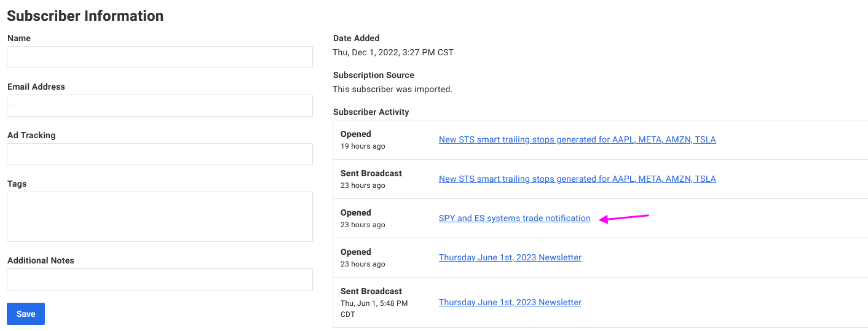
Task: Focus the Email Address text box
Action: (x=160, y=106)
